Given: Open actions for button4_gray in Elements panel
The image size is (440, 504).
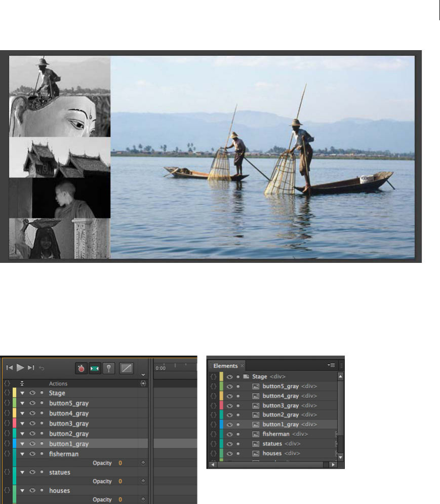Looking at the screenshot, I should [213, 396].
